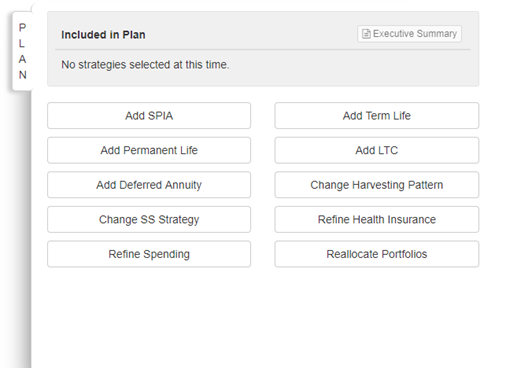The width and height of the screenshot is (506, 368).
Task: Click the No strategies selected message
Action: tap(145, 65)
